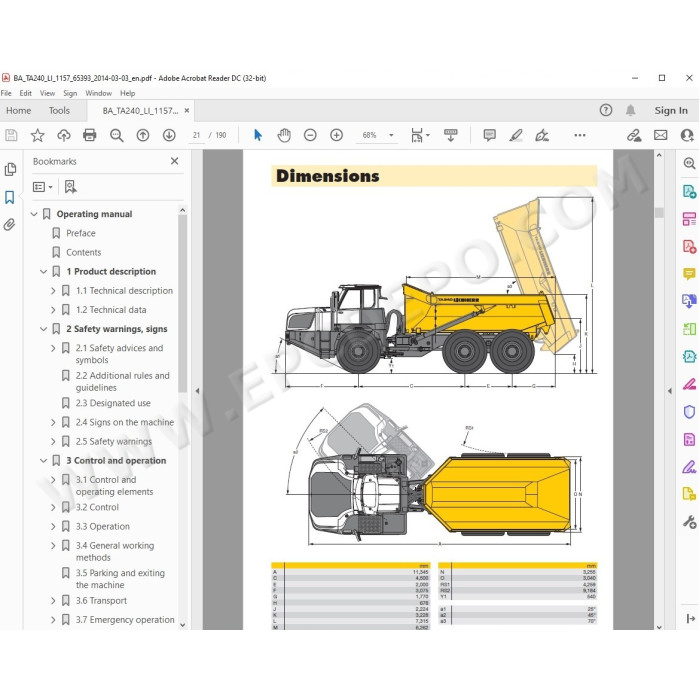Viewport: 700px width, 700px height.
Task: Collapse left navigation pane arrow
Action: point(197,391)
